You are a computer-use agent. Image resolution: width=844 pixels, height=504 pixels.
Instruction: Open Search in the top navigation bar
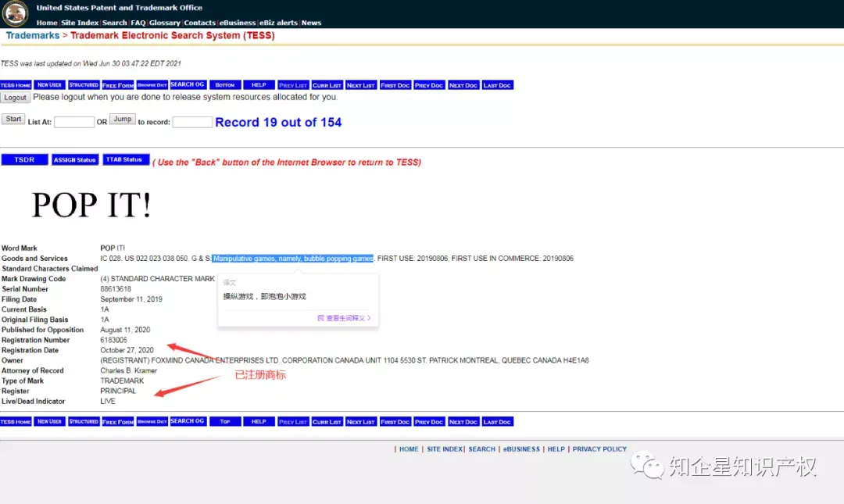pyautogui.click(x=115, y=23)
